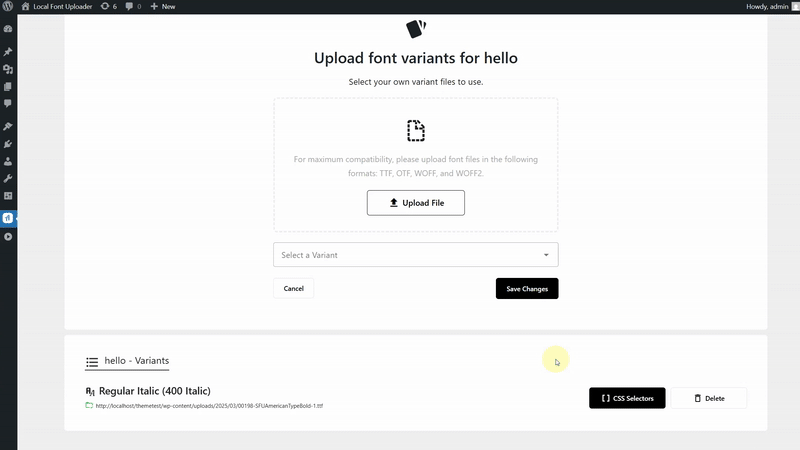Expand the Select a Variant dropdown
800x450 pixels.
click(416, 255)
